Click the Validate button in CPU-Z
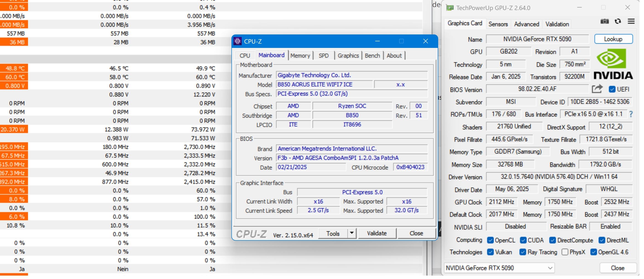This screenshot has height=279, width=644. (x=377, y=233)
